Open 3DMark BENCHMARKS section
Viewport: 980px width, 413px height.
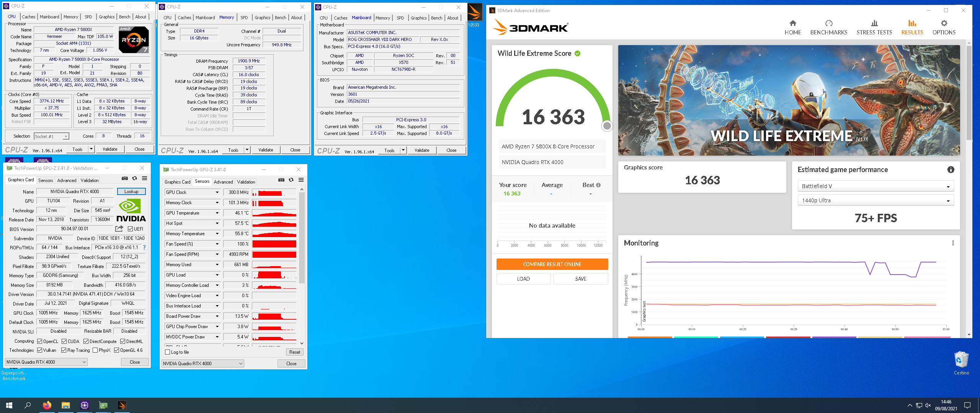[x=828, y=28]
